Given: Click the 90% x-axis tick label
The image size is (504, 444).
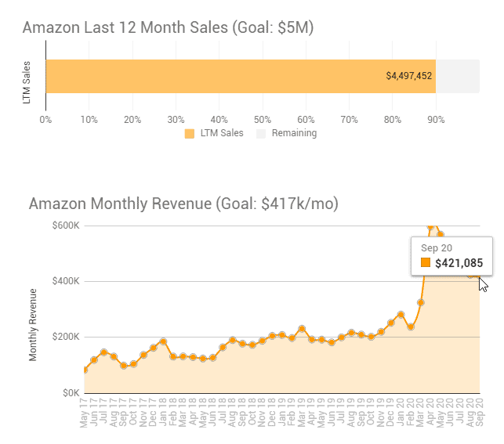Looking at the screenshot, I should [x=436, y=120].
